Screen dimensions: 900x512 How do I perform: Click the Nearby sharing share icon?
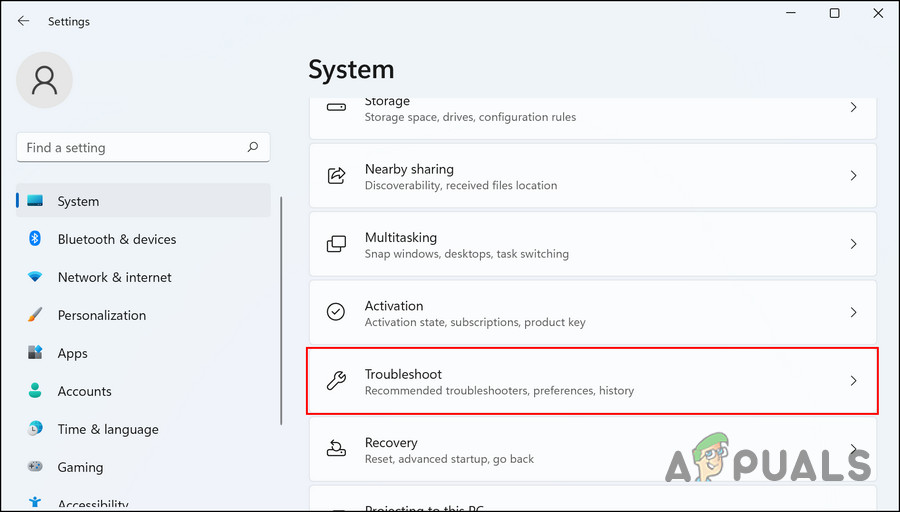[x=336, y=176]
